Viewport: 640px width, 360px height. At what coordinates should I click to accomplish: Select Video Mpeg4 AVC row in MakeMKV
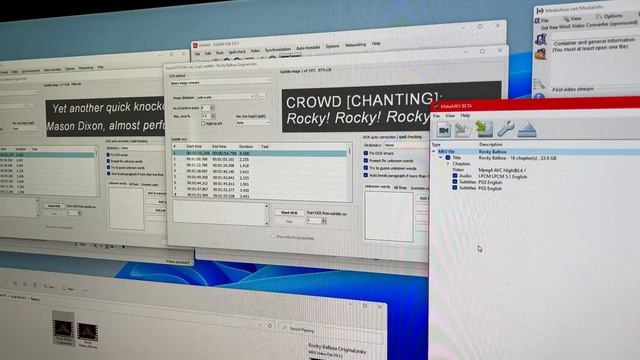pos(490,170)
